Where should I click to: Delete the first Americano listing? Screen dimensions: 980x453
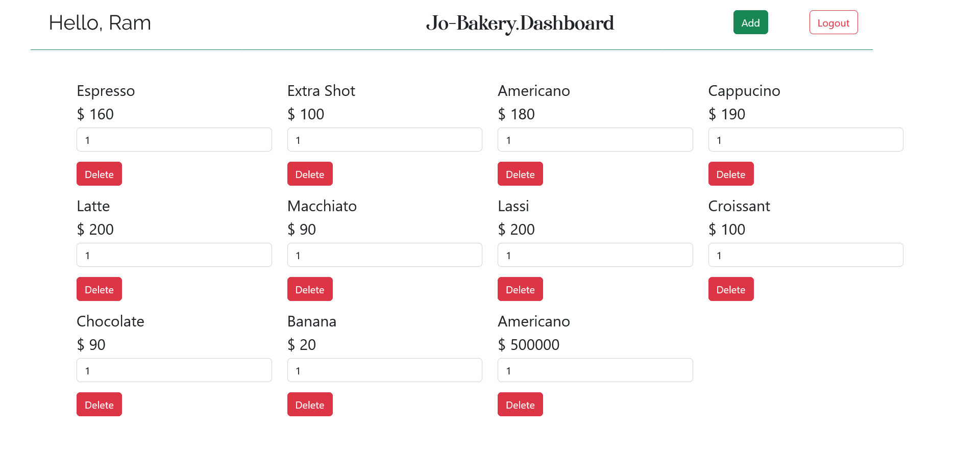520,173
